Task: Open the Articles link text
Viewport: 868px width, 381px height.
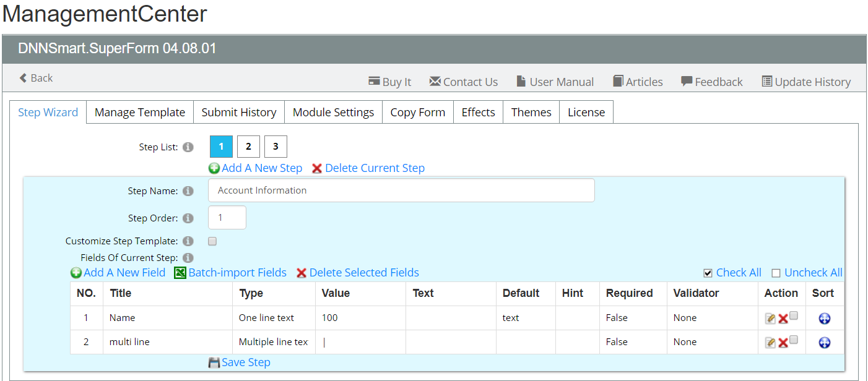Action: (644, 82)
